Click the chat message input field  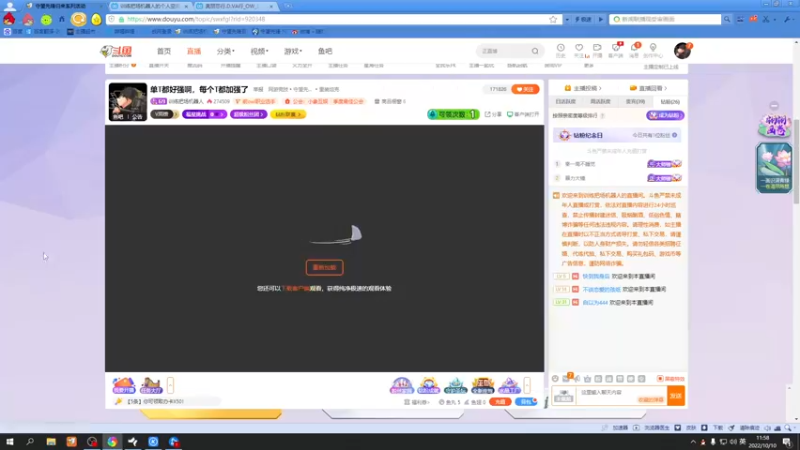pos(621,395)
